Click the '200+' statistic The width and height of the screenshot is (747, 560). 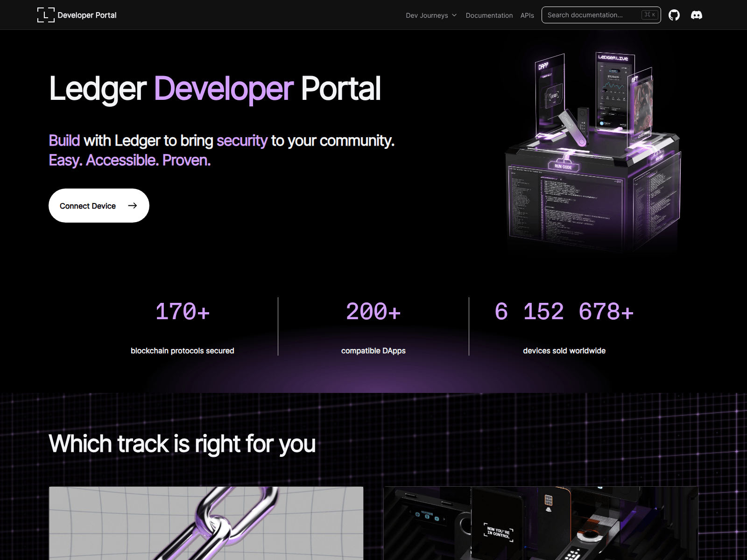(373, 312)
